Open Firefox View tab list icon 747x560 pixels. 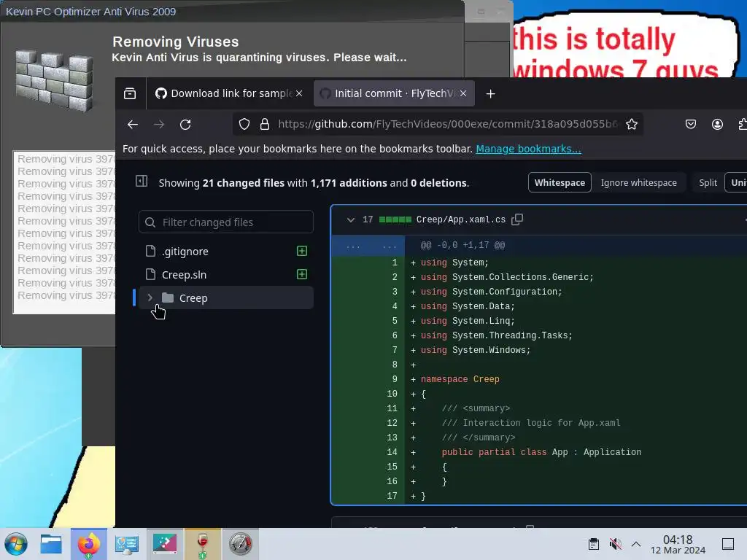[x=130, y=94]
